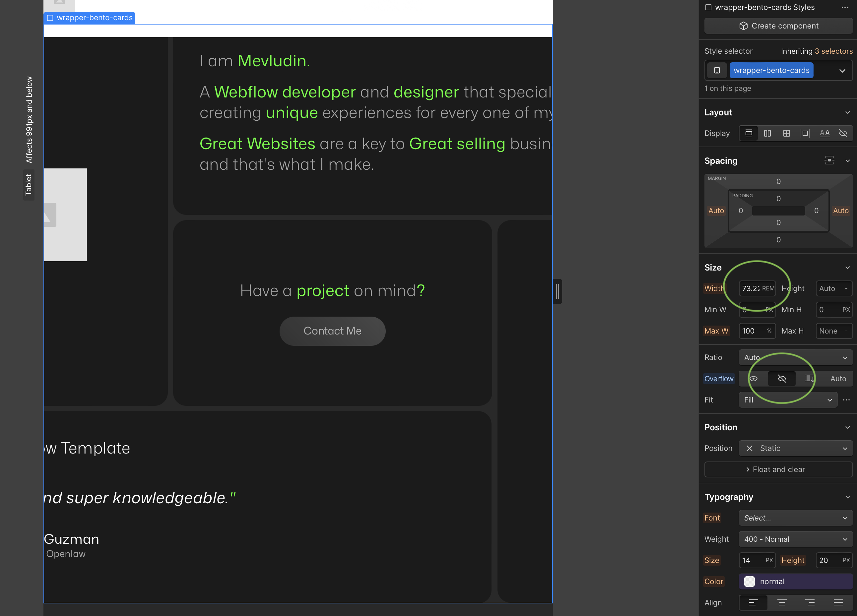
Task: Set overflow to scroll
Action: tap(809, 378)
